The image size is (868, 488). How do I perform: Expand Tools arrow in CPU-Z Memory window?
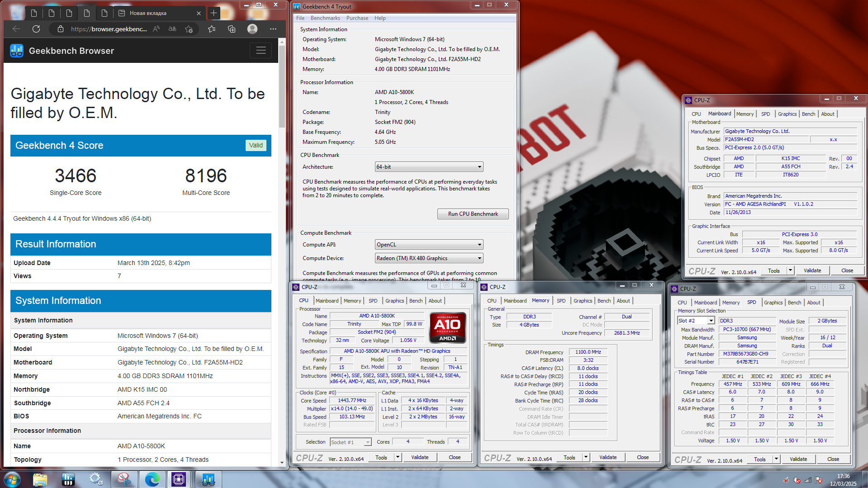pyautogui.click(x=586, y=457)
